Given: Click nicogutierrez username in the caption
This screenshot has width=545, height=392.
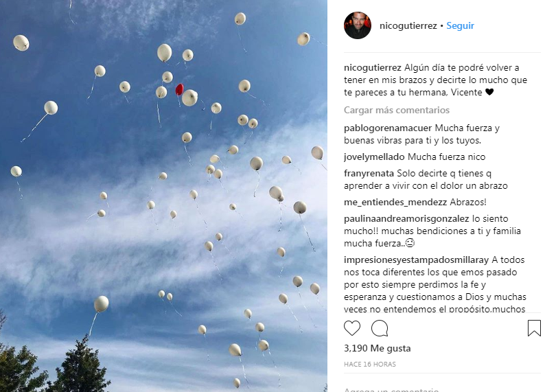Looking at the screenshot, I should (x=373, y=68).
